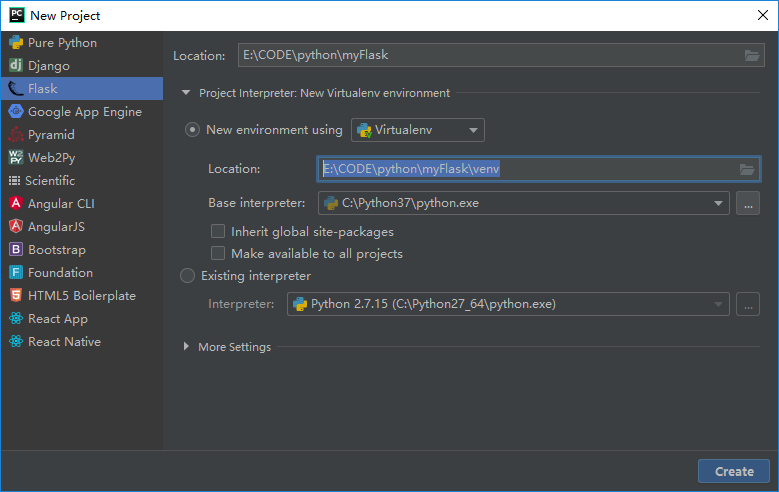This screenshot has width=779, height=492.
Task: Click the Web2Py icon
Action: [16, 157]
